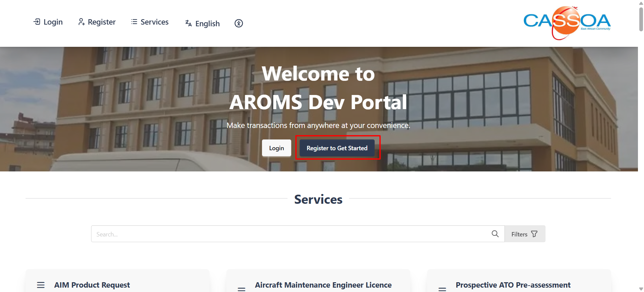Click the scrollbar down arrow

click(x=641, y=289)
